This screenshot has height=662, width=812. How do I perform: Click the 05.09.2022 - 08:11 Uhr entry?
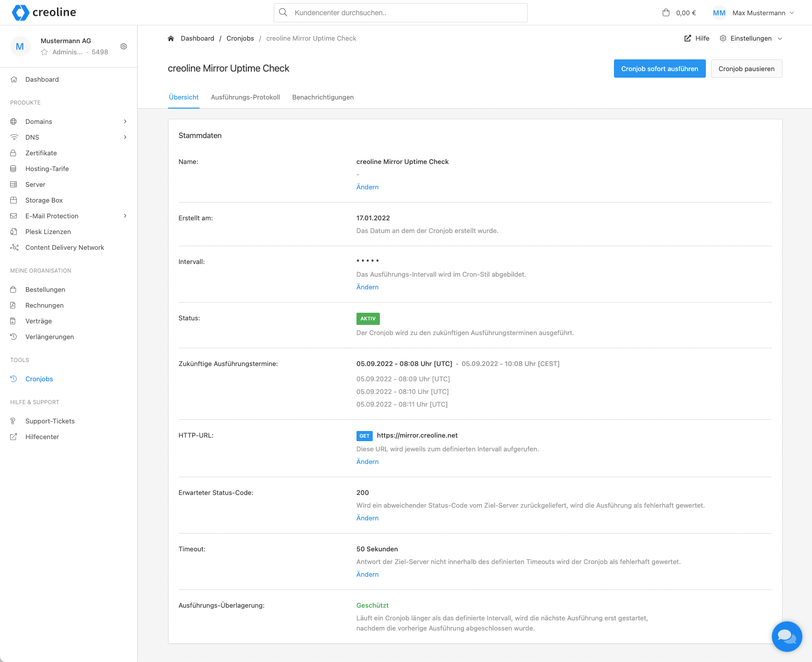402,405
